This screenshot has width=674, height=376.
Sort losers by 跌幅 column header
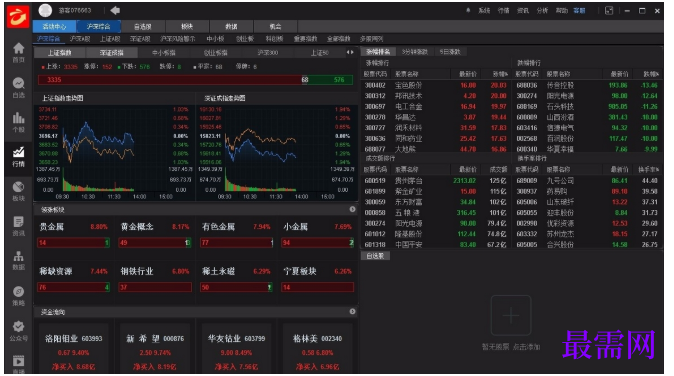coord(651,74)
